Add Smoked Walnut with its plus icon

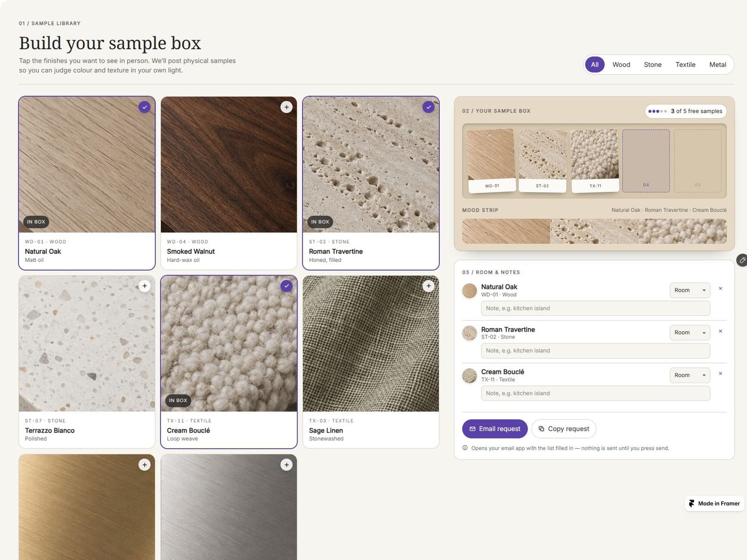point(287,107)
